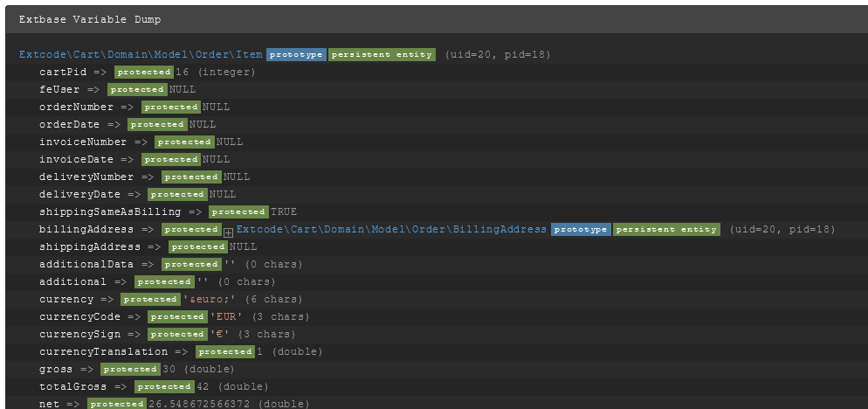Click (uid=20, pid=18) after BillingAddress

[782, 230]
